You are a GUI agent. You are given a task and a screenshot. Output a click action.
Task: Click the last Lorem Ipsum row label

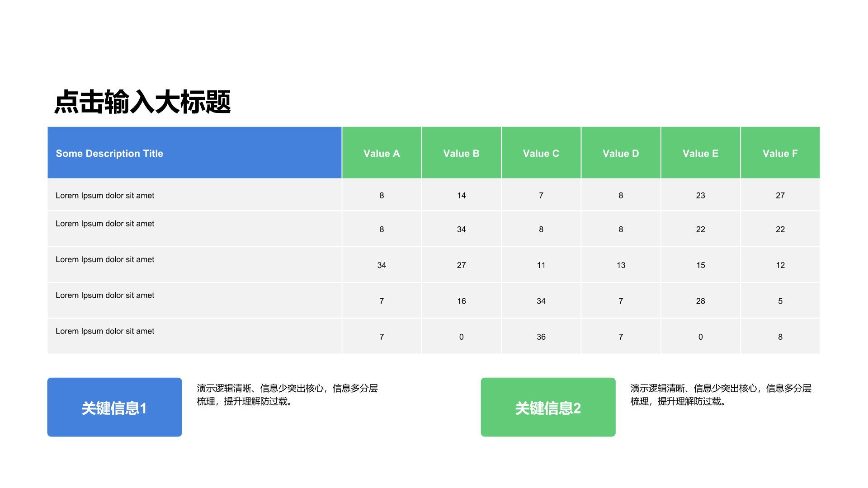point(105,331)
